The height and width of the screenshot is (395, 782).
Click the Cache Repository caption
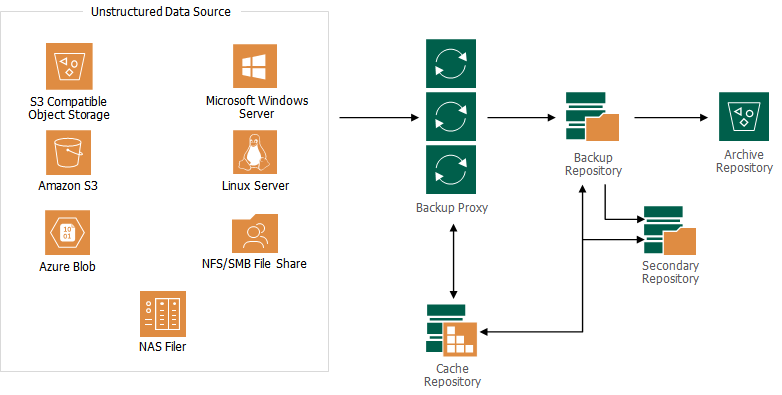point(452,375)
